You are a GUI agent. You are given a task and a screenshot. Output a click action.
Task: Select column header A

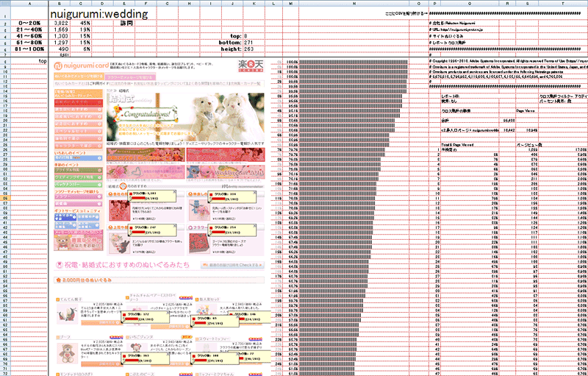pos(28,4)
